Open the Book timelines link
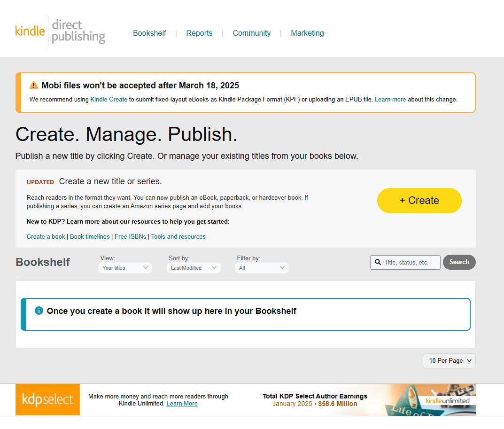 click(x=90, y=236)
